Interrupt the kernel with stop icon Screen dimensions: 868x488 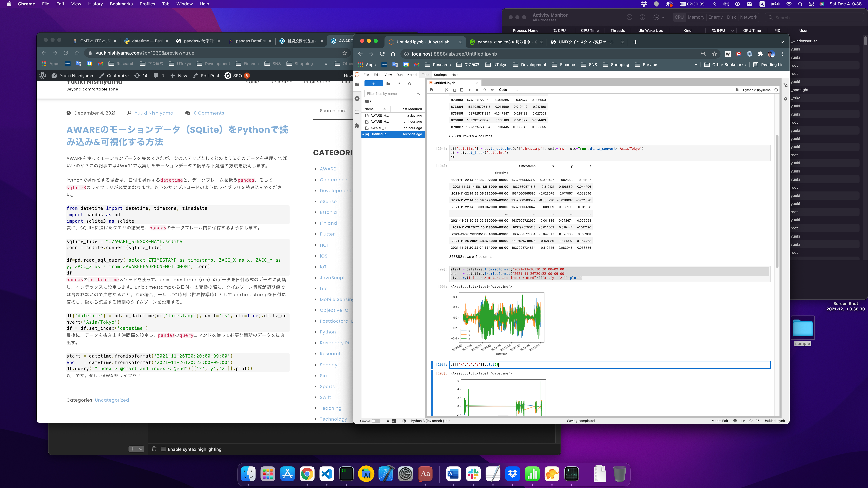(x=477, y=90)
